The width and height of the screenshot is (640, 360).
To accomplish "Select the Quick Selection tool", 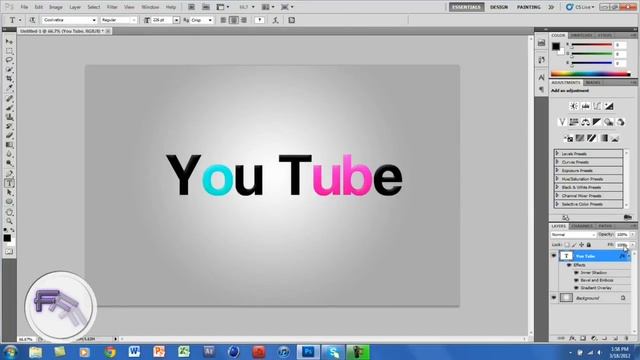I will pos(9,69).
